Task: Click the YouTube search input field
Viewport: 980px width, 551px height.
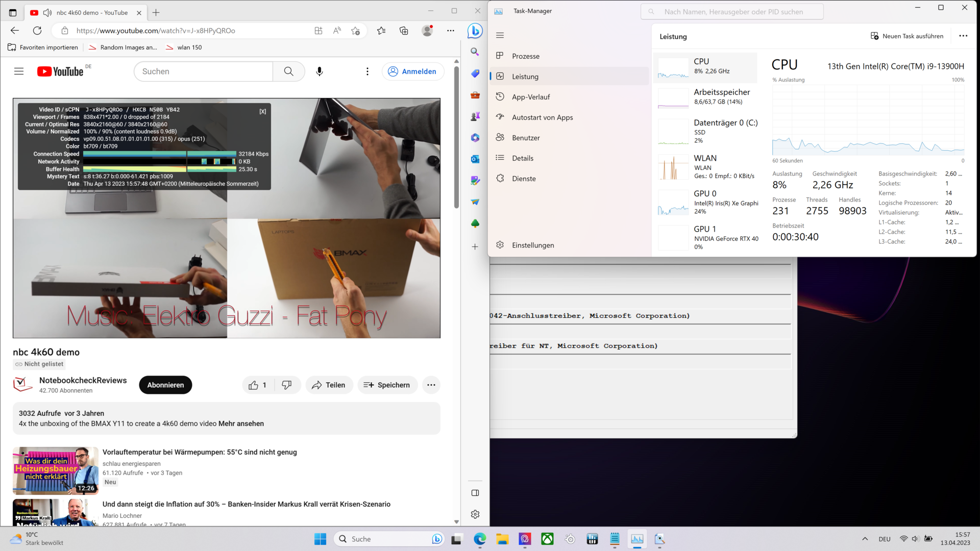Action: [x=203, y=71]
